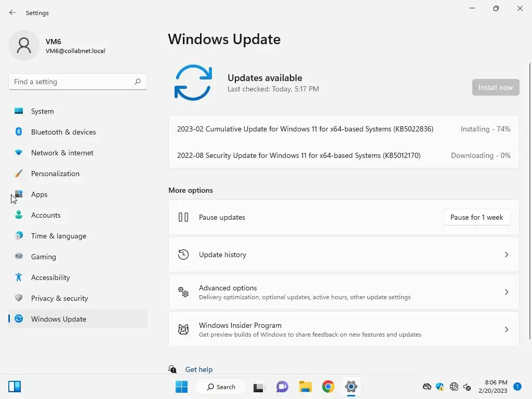Click the history clock icon beside Update history
Viewport: 532px width, 399px height.
tap(183, 255)
